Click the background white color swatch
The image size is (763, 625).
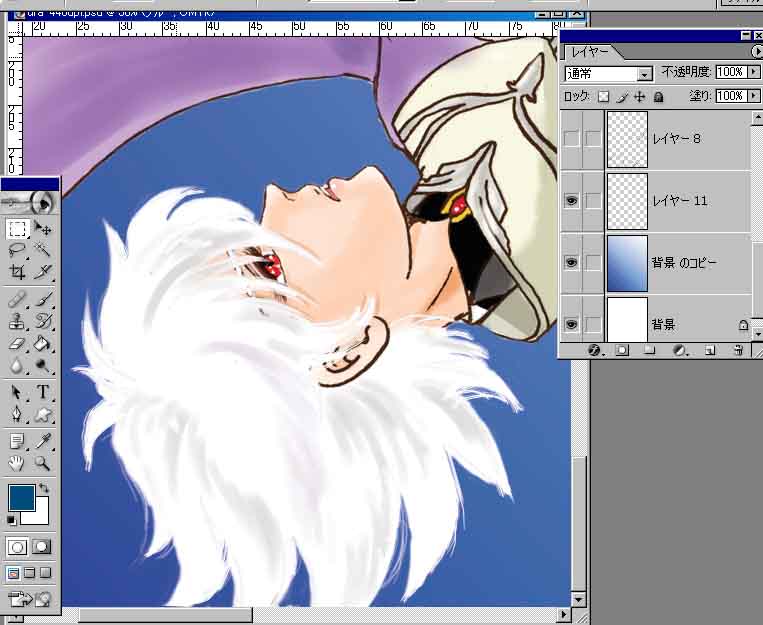tap(41, 516)
